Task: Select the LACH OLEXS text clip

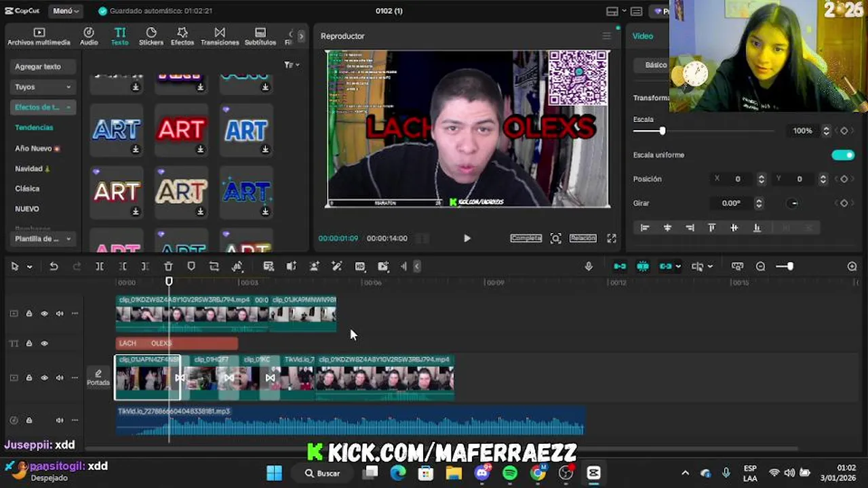Action: 176,344
